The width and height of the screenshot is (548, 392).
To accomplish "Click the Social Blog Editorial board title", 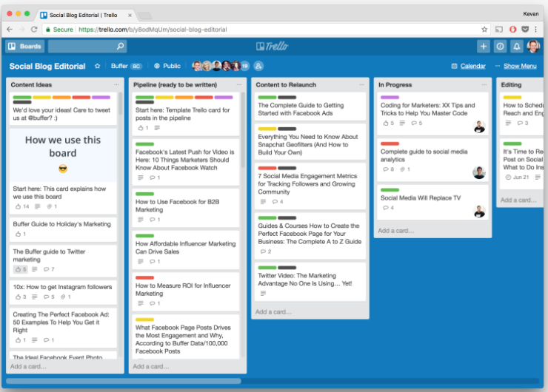I will click(47, 67).
